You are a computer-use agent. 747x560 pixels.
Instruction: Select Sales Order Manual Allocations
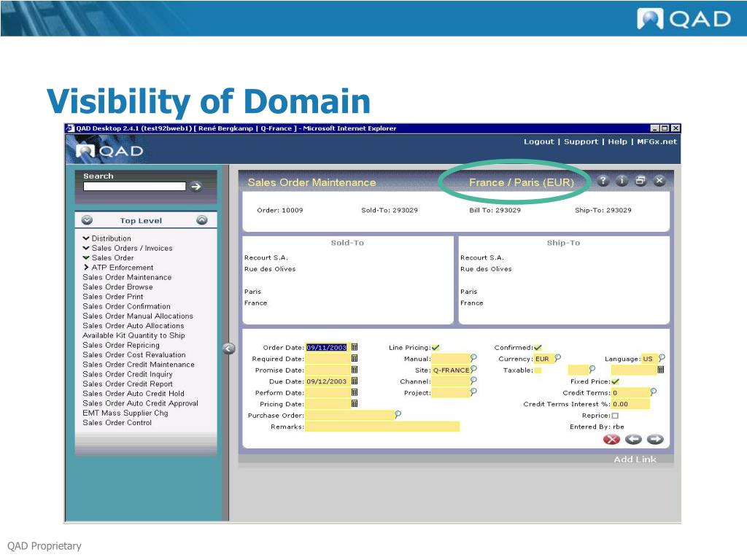coord(138,316)
